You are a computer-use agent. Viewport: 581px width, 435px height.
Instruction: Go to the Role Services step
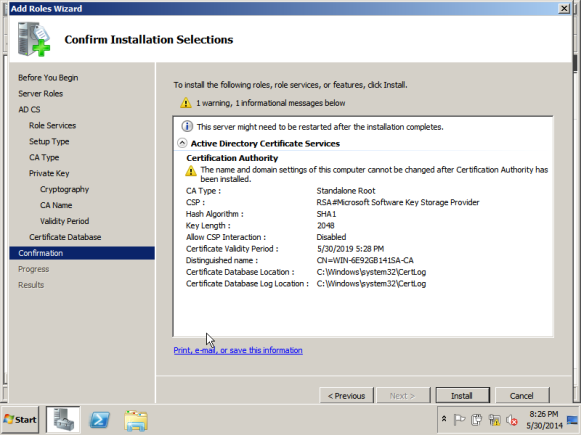(x=52, y=126)
